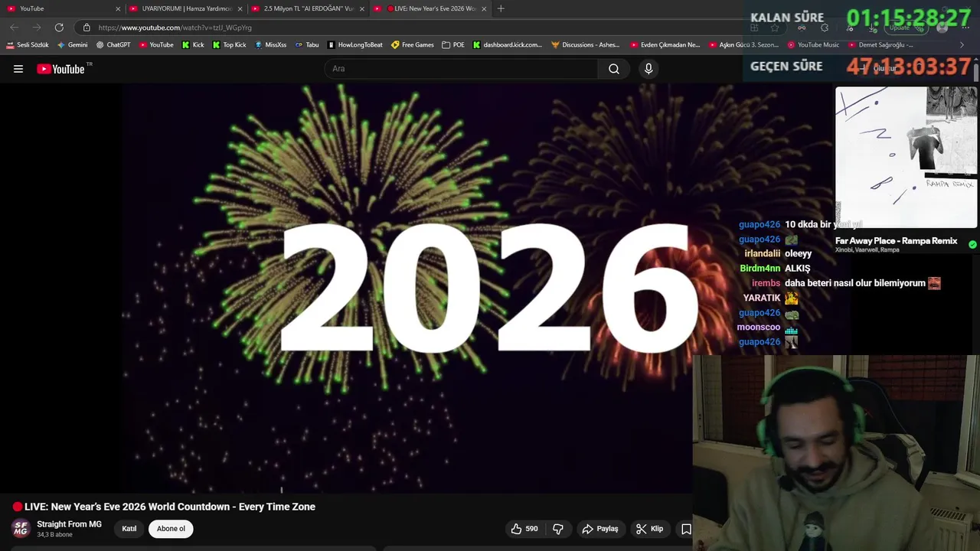980x551 pixels.
Task: Like the video showing 590 likes
Action: (x=524, y=529)
